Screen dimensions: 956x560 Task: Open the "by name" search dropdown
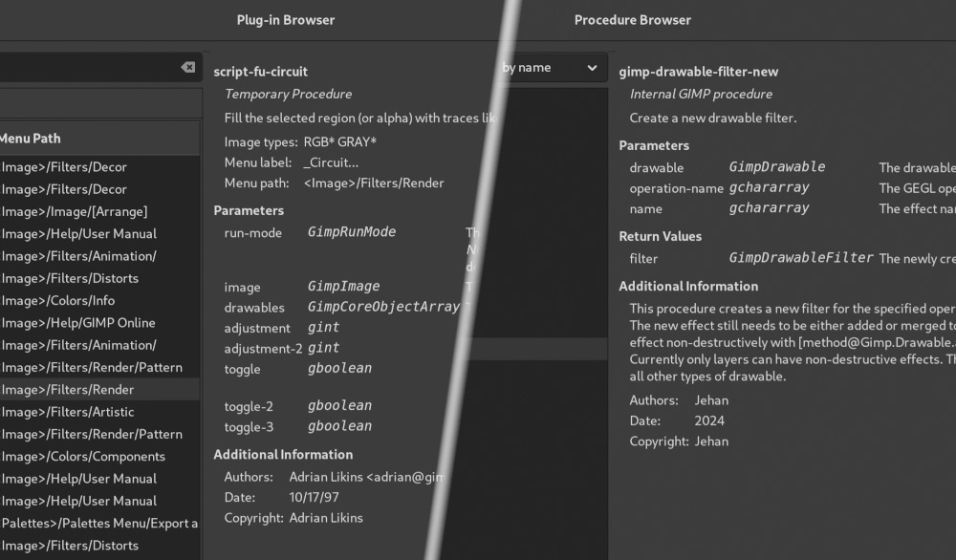[x=551, y=68]
